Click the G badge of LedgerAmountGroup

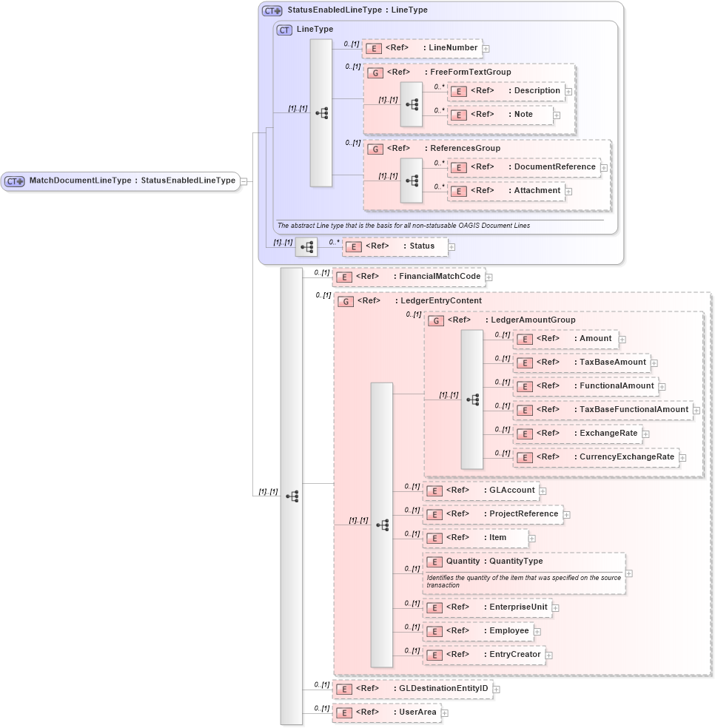coord(435,320)
